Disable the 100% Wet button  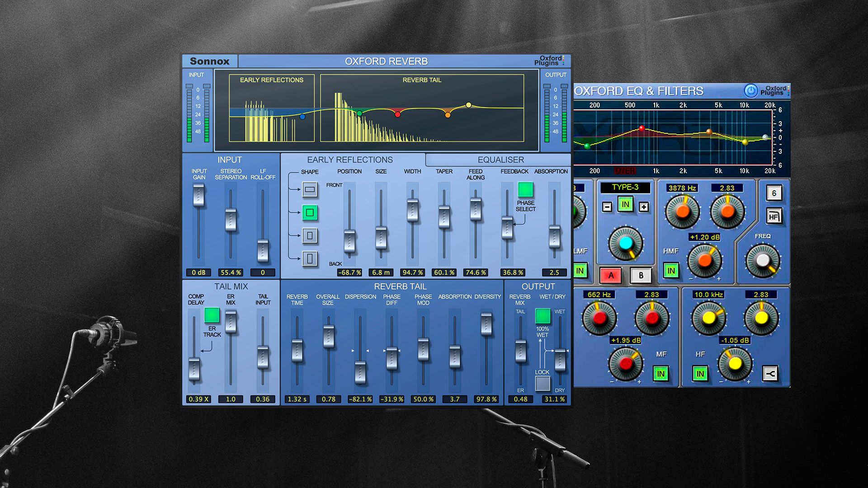tap(542, 316)
